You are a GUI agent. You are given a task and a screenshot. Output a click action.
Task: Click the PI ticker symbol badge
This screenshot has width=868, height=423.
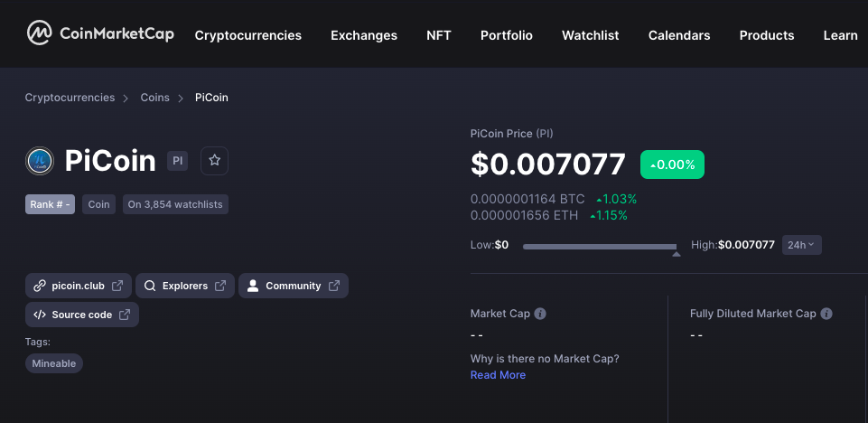tap(178, 161)
